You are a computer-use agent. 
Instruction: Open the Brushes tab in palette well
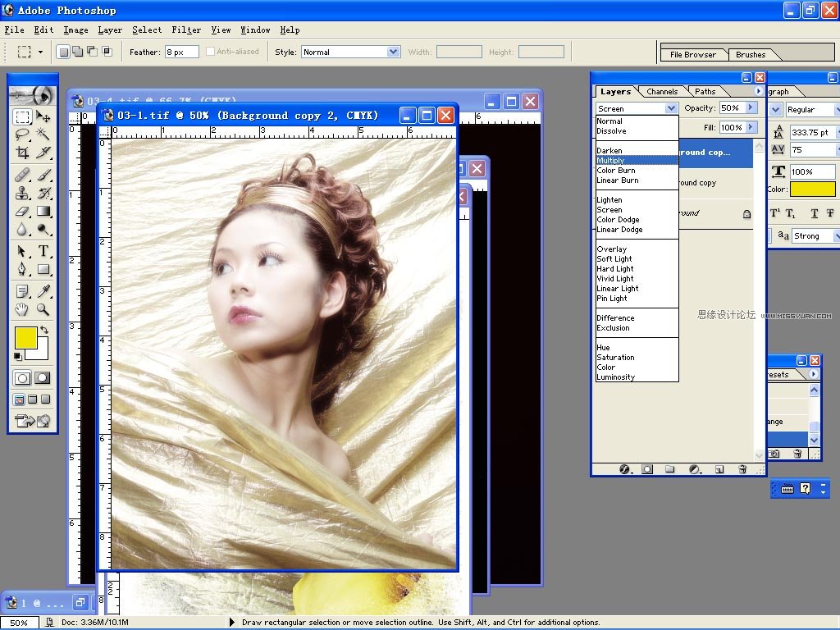pyautogui.click(x=751, y=55)
